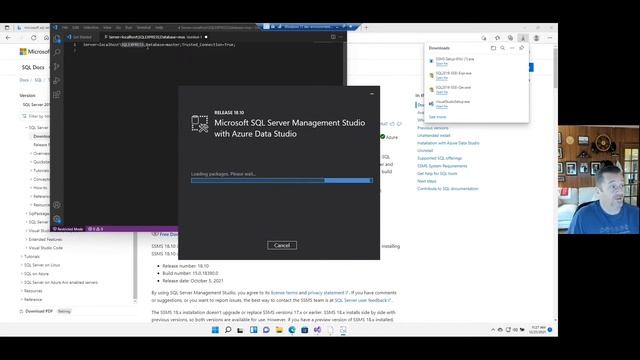
Task: Open VS Code Extensions view
Action: point(57,95)
